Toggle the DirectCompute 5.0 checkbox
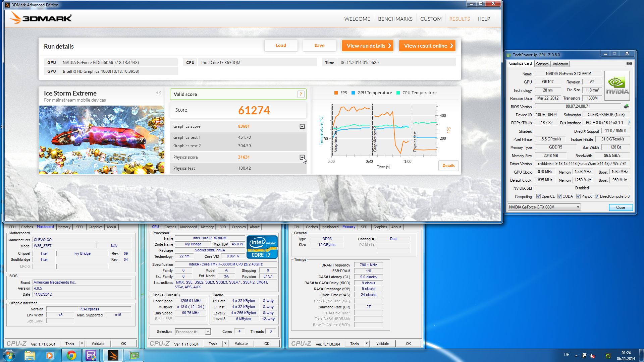This screenshot has height=362, width=644. pyautogui.click(x=597, y=196)
